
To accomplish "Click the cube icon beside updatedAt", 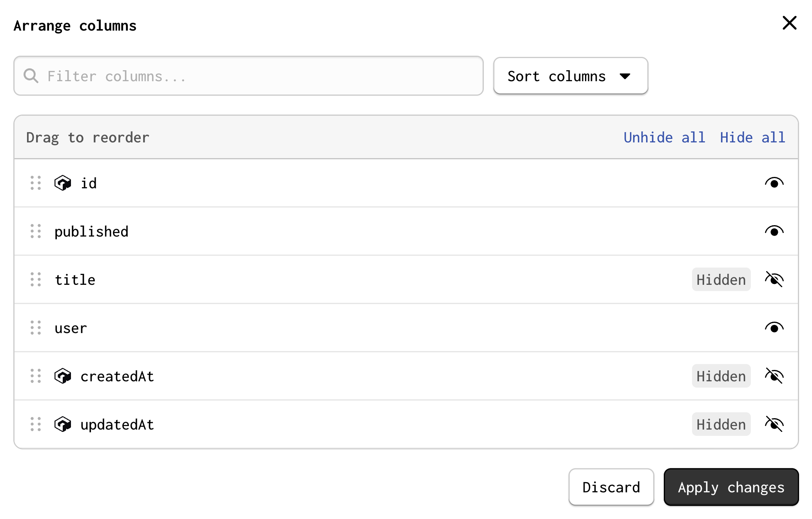I will (x=63, y=424).
